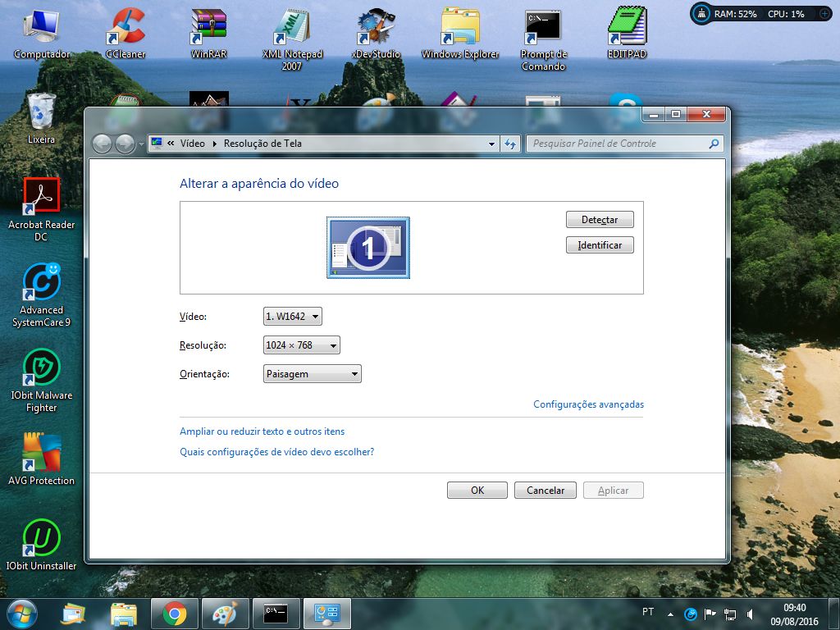The image size is (840, 630).
Task: Open AVG Protection desktop shortcut
Action: (42, 459)
